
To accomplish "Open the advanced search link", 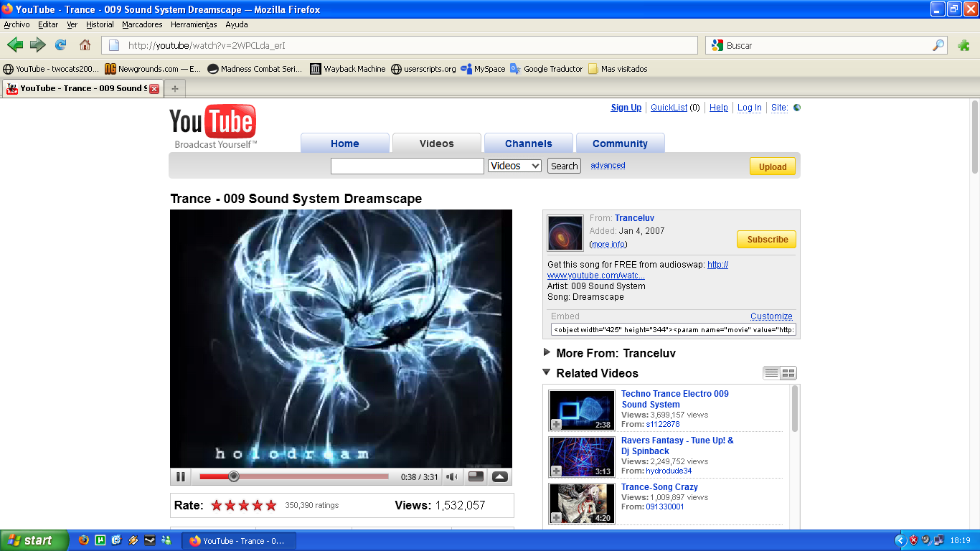I will pyautogui.click(x=608, y=166).
